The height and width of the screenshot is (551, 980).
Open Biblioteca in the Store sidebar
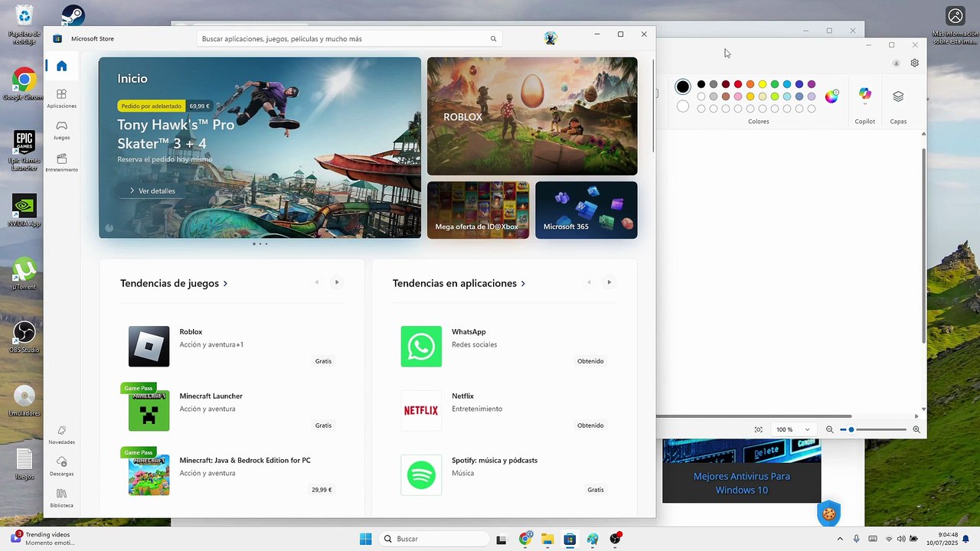click(x=61, y=498)
